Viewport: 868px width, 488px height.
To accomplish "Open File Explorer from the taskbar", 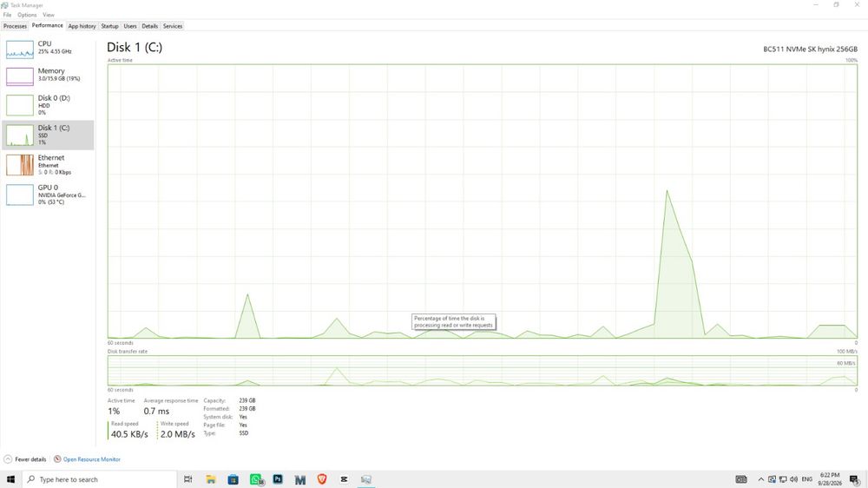I will [211, 479].
